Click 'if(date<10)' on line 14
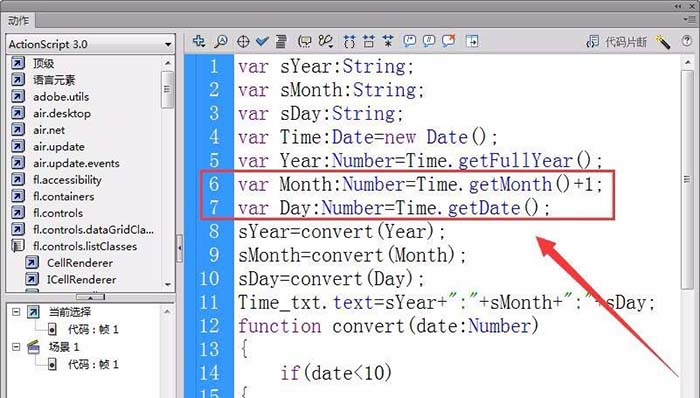Viewport: 700px width, 398px height. (x=336, y=373)
